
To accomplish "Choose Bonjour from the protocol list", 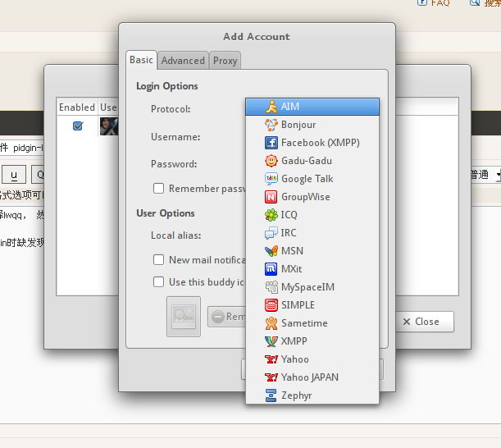I will (312, 125).
